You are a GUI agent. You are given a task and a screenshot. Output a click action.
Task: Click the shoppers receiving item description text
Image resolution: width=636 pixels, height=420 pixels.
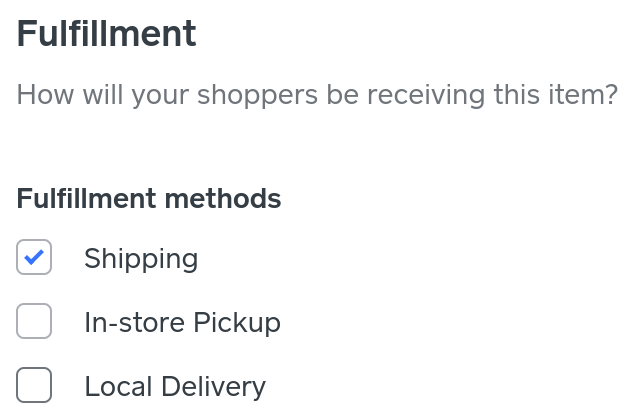(x=317, y=95)
